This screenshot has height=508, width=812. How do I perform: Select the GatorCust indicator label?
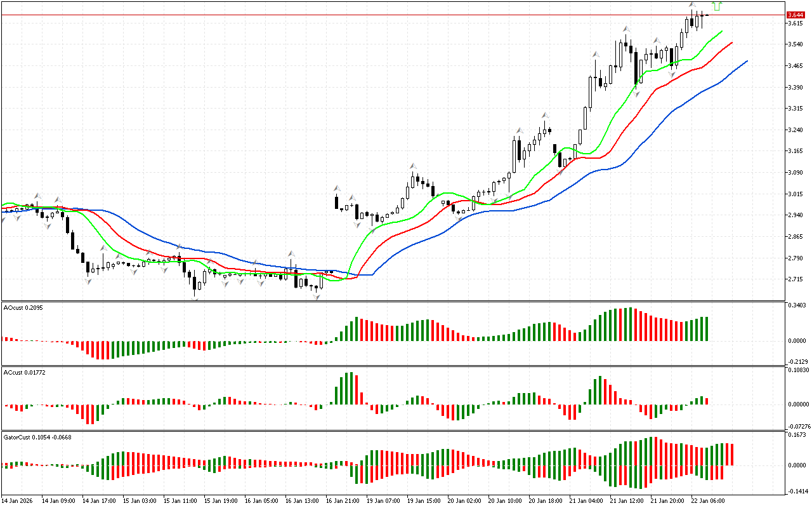click(37, 438)
